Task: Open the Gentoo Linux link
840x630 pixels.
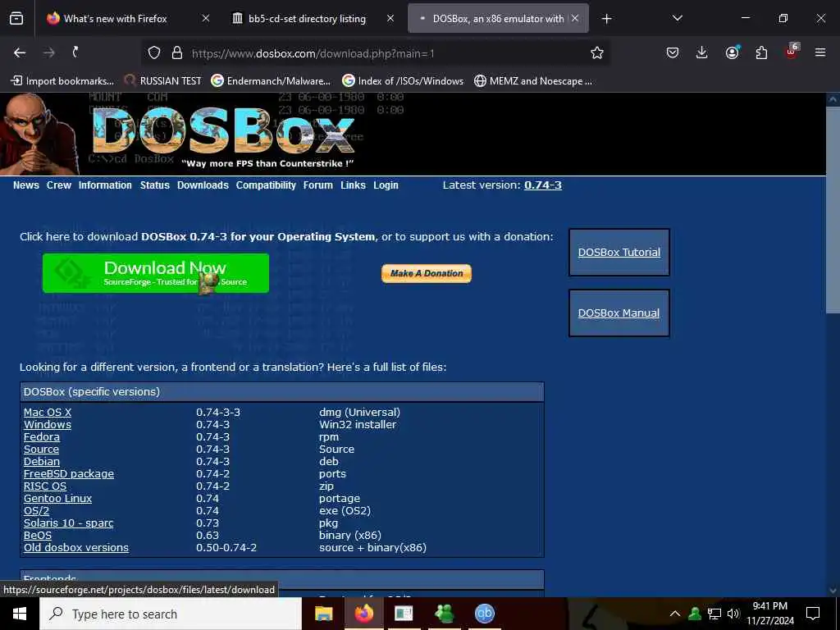Action: point(58,498)
